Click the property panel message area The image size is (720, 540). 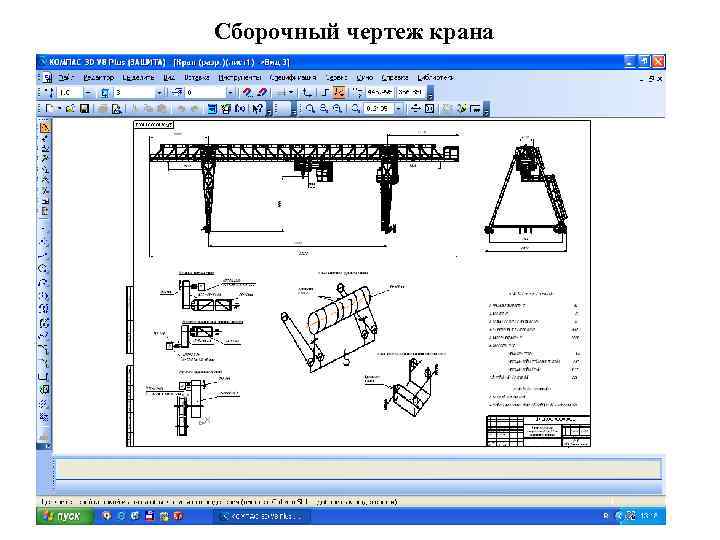[x=359, y=469]
